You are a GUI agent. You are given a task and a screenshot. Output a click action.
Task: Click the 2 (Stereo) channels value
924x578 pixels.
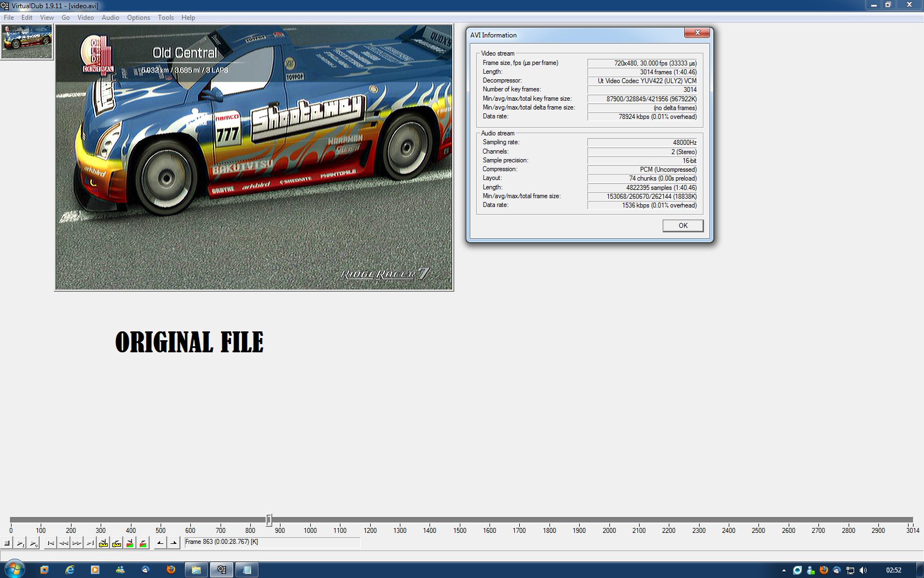click(x=642, y=152)
